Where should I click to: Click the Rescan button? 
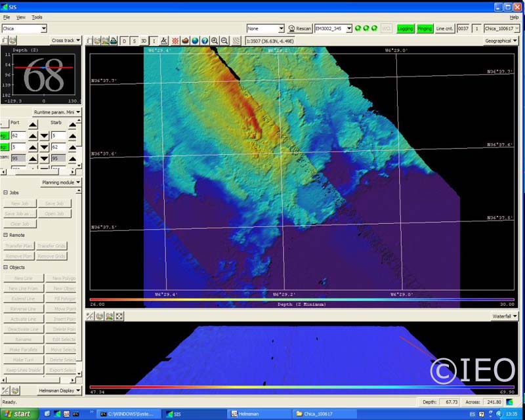tap(299, 29)
